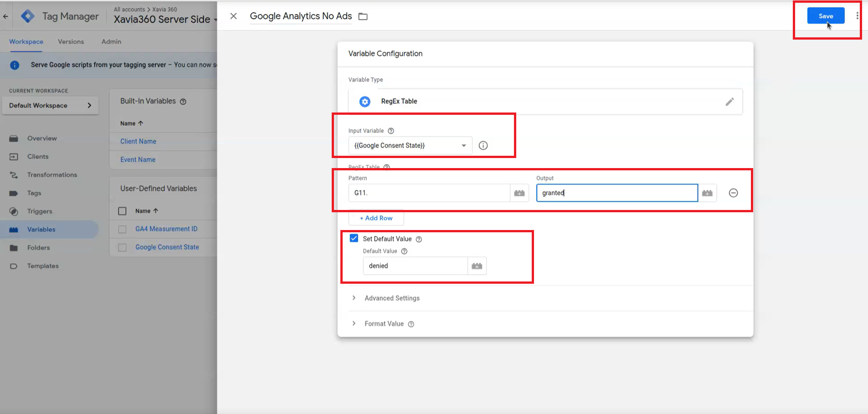Screen dimensions: 868x414
Task: Open Folders in the sidebar
Action: [39, 248]
